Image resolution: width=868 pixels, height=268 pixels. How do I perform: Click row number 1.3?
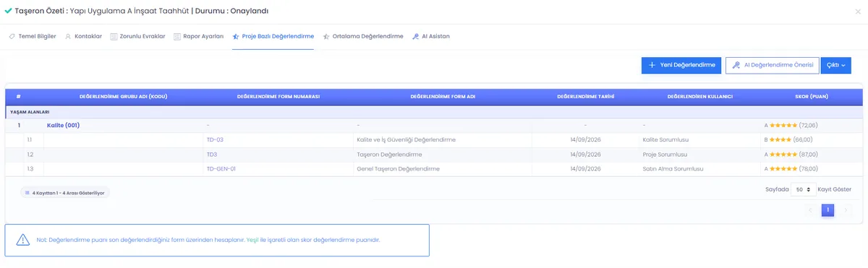[x=30, y=168]
